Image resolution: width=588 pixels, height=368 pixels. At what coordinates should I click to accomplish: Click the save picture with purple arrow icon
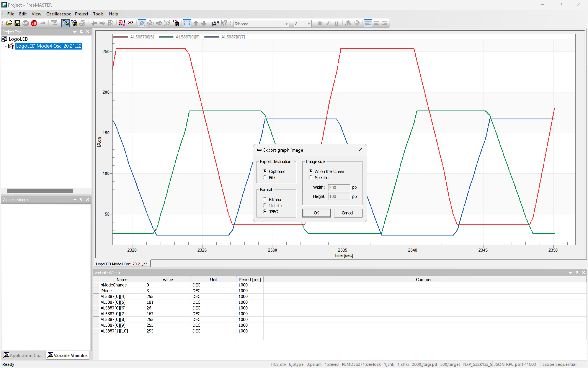point(176,23)
